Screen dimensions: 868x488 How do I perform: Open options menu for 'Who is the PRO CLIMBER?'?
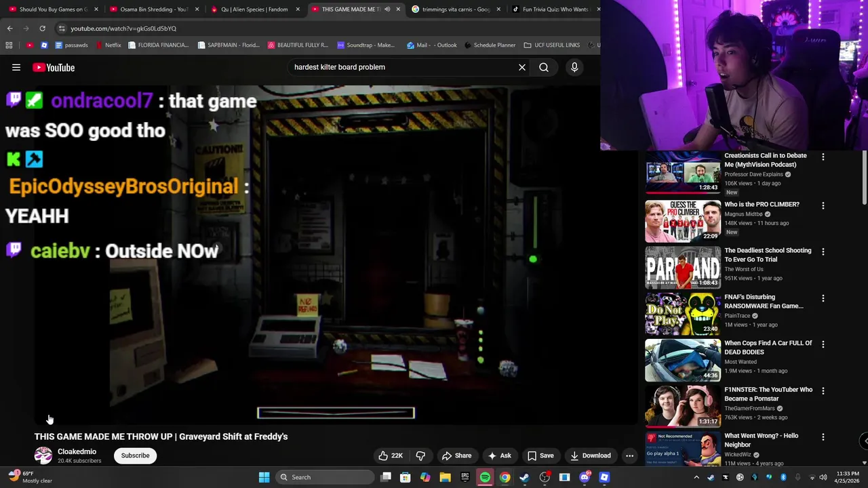point(823,205)
